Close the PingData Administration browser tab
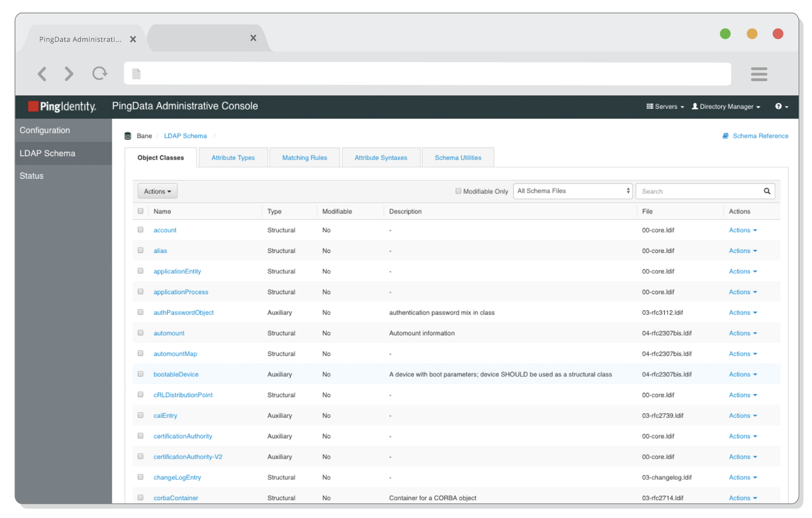 pos(133,39)
